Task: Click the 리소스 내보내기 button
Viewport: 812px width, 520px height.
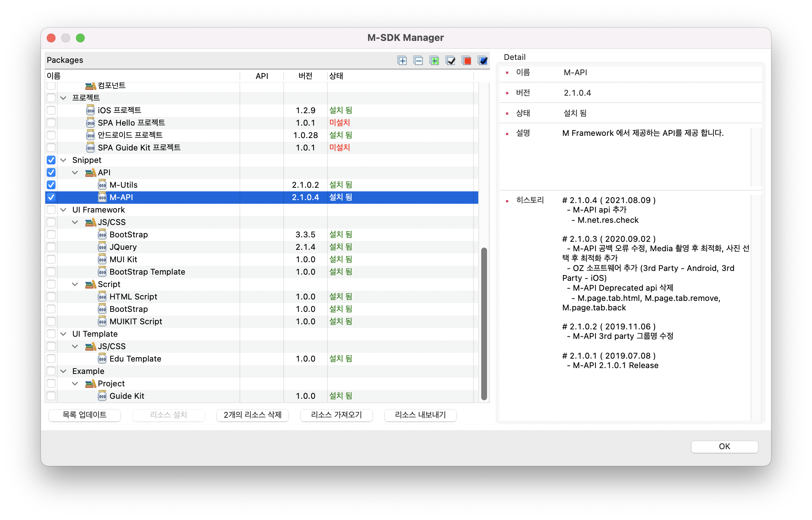Action: (420, 415)
